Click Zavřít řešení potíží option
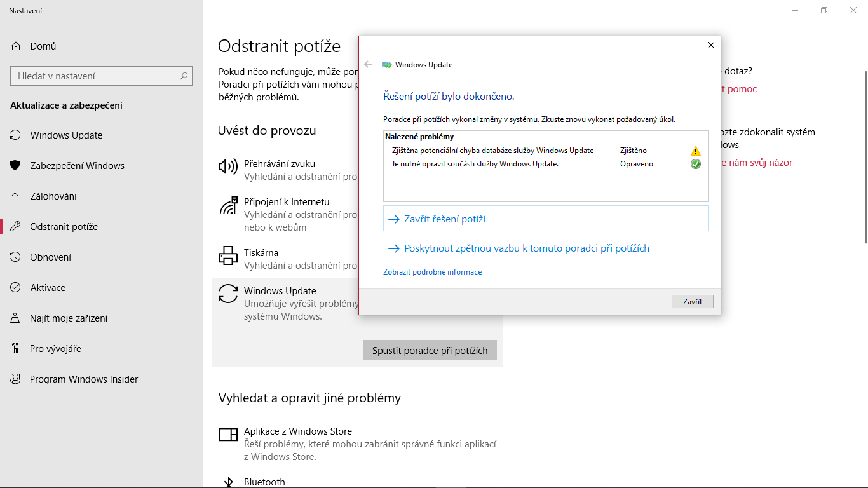868x488 pixels. coord(546,219)
